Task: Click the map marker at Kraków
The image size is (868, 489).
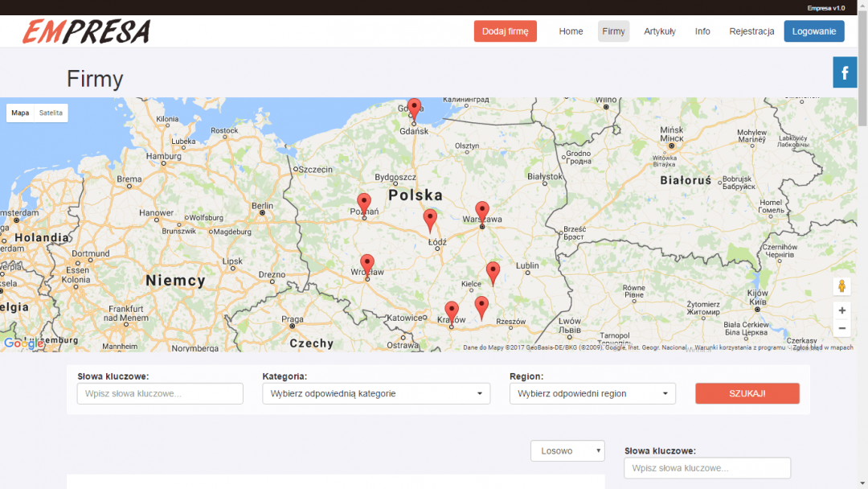Action: [452, 311]
